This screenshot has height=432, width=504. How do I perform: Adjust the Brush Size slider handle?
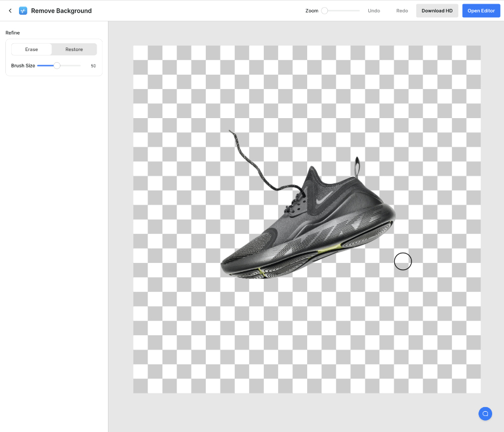[57, 66]
